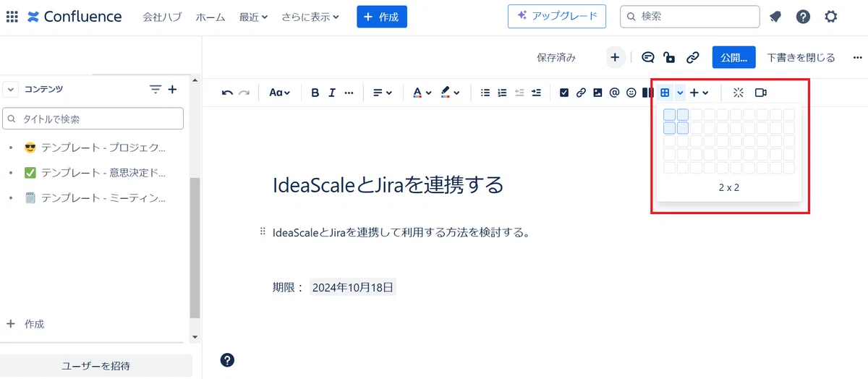
Task: Focus the タイトルで検索 field
Action: pos(93,119)
